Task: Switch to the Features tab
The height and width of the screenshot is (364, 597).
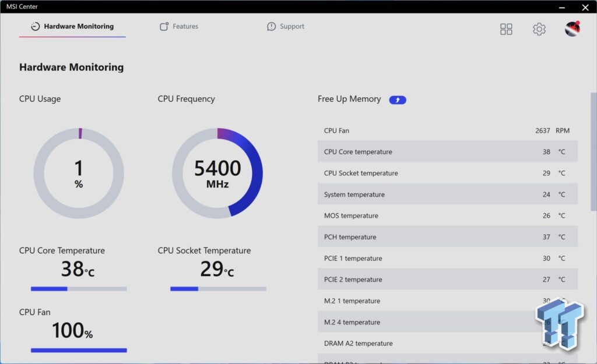Action: click(179, 26)
